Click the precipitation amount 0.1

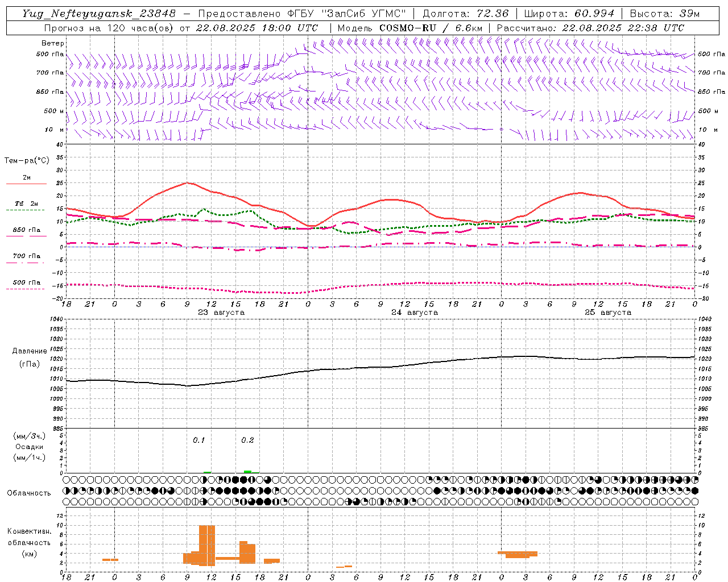point(198,440)
